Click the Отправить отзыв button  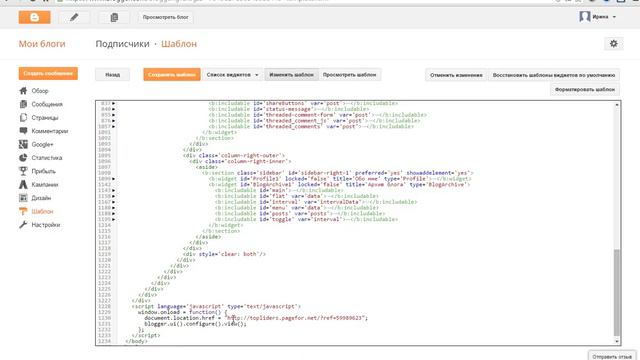[x=612, y=356]
